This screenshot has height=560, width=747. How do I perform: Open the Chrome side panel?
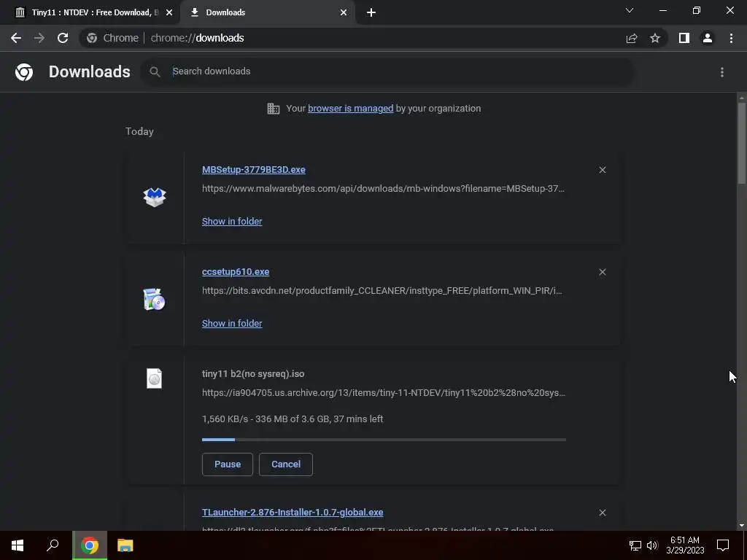684,38
